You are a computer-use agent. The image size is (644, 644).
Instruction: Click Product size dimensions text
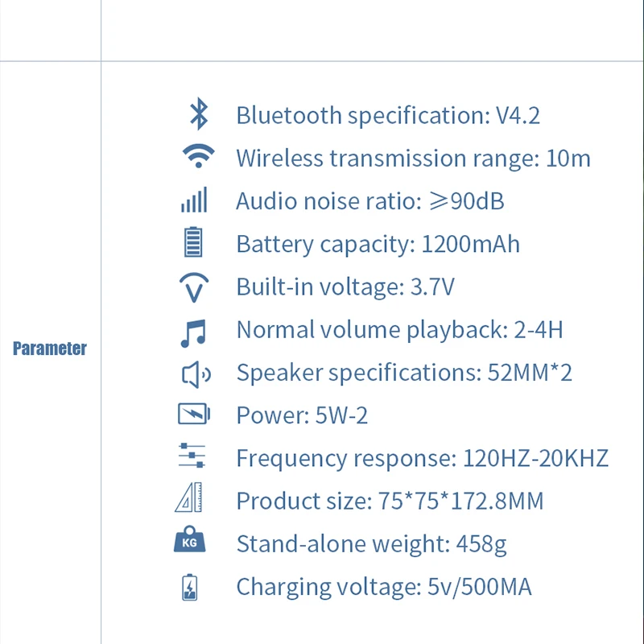point(390,502)
